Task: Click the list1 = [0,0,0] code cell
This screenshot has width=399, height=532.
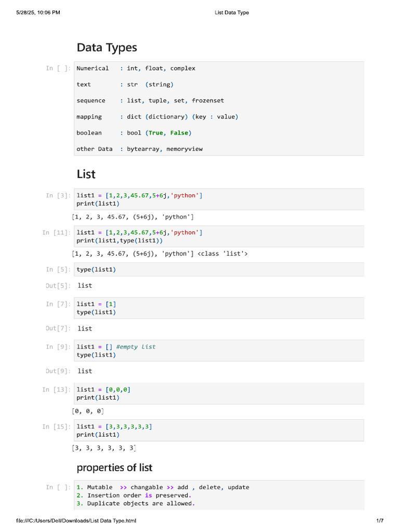Action: tap(219, 393)
